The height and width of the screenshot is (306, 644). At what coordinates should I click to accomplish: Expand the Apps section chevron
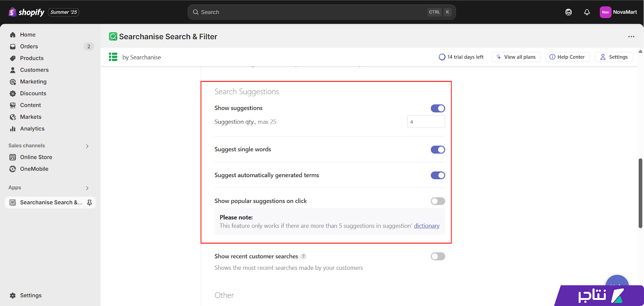[87, 188]
